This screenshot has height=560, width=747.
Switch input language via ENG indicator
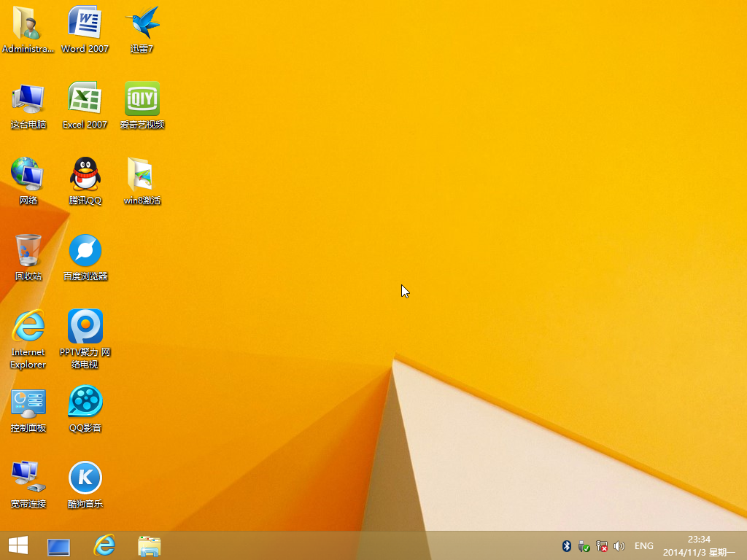coord(643,546)
